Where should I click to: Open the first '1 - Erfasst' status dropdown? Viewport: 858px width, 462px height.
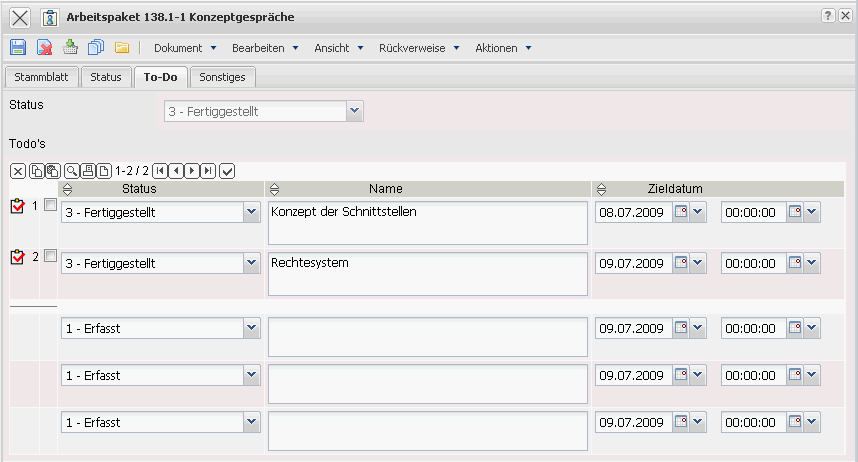251,327
